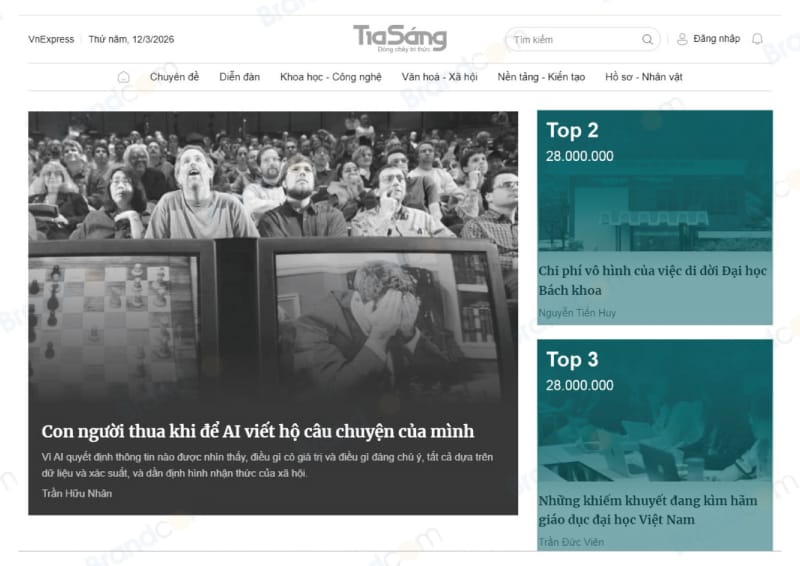
Task: Read article 'Con người thua khi để AI viết'
Action: pos(257,431)
